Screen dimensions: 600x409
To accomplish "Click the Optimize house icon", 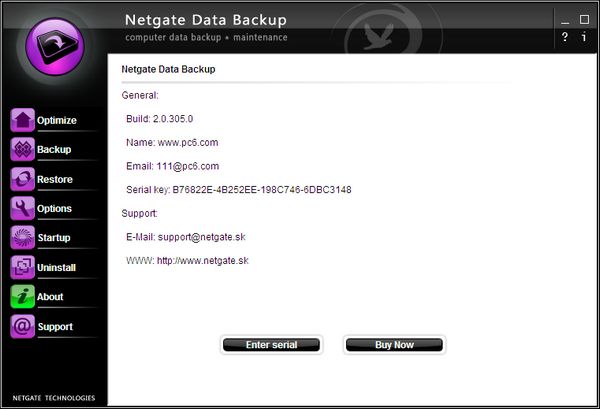I will click(x=22, y=120).
